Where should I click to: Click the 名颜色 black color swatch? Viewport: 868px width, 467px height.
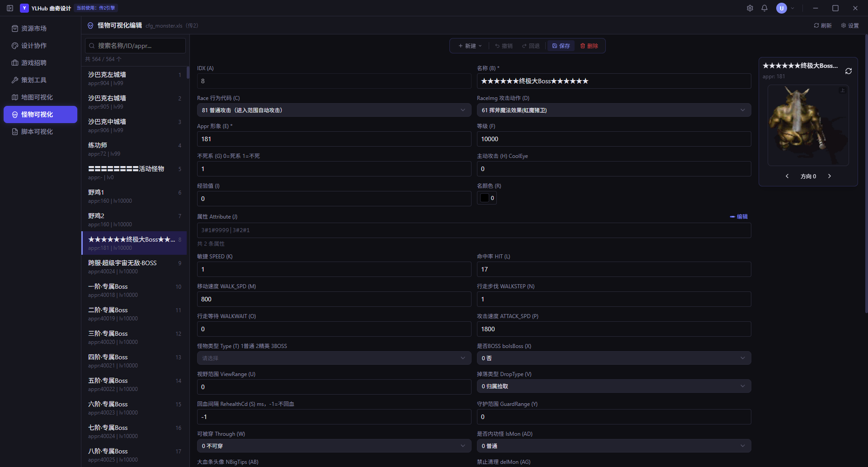(x=485, y=198)
